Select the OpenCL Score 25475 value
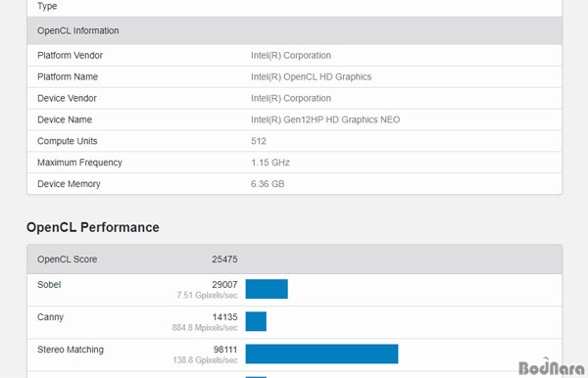 (x=224, y=260)
